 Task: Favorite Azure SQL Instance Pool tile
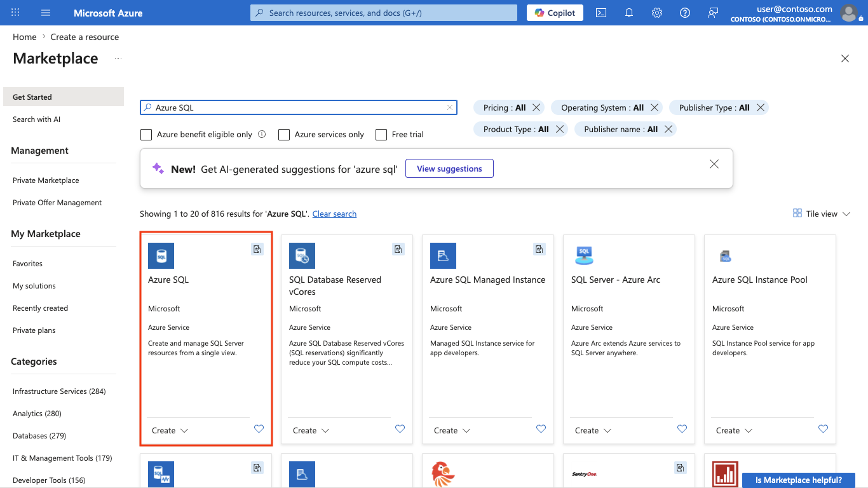823,429
